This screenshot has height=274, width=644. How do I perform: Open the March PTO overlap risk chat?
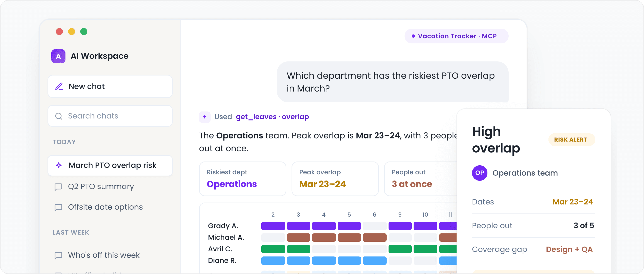(x=110, y=165)
